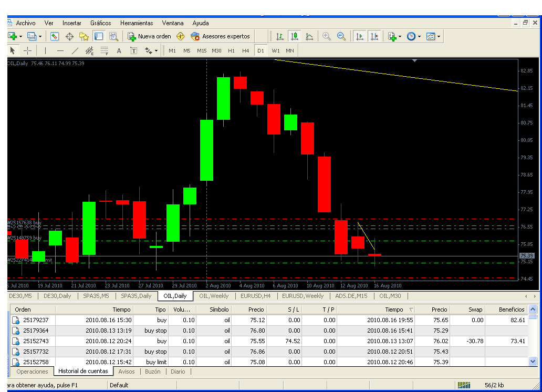
Task: Click the zoom out magnifier icon
Action: (341, 36)
